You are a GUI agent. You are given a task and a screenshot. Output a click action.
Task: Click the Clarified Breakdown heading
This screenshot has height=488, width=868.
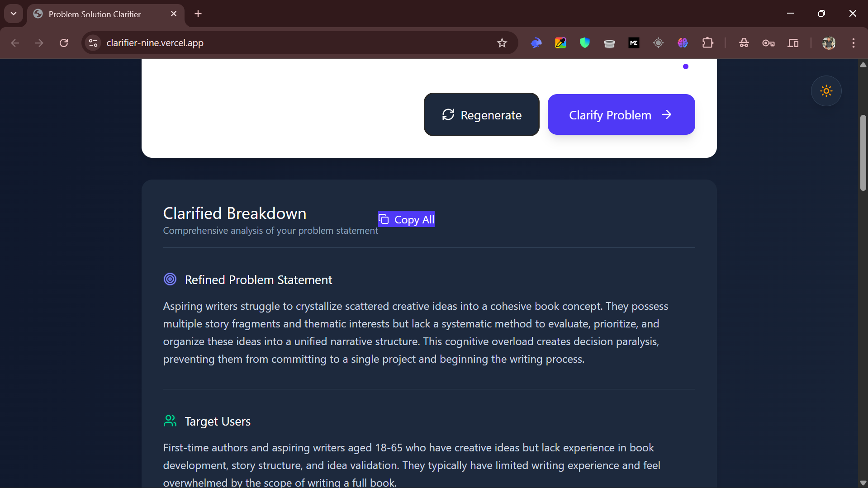click(235, 213)
